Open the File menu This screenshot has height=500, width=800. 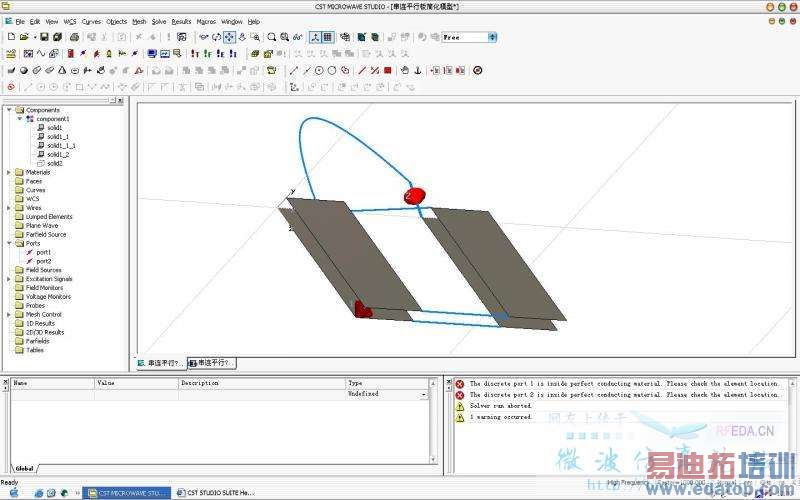click(20, 22)
